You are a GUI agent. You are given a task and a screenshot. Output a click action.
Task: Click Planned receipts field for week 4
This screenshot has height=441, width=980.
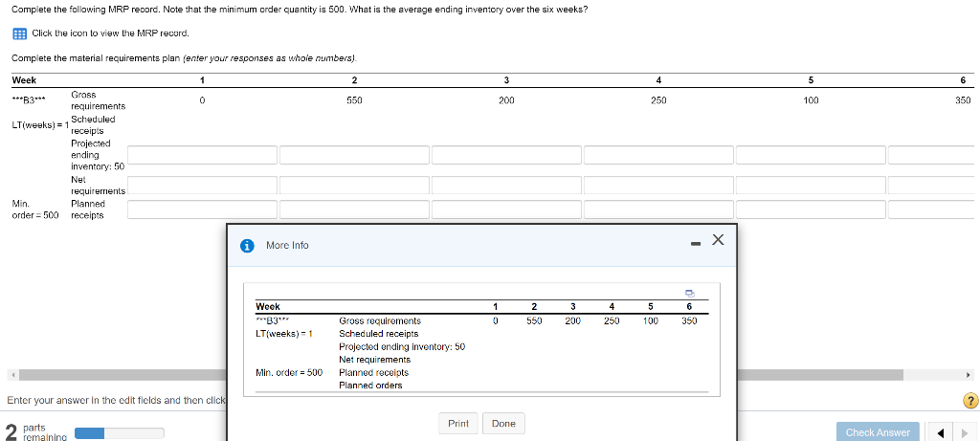click(x=658, y=209)
